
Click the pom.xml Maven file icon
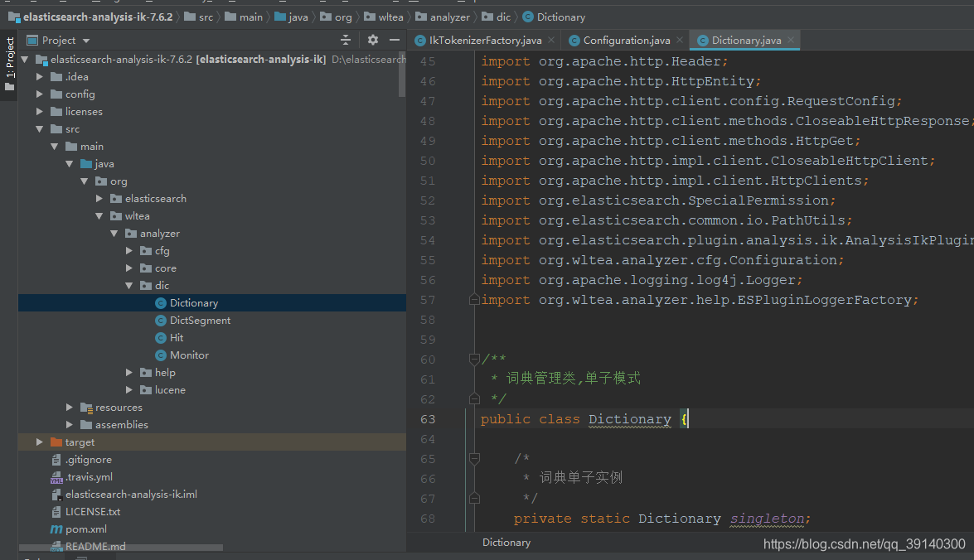click(56, 529)
